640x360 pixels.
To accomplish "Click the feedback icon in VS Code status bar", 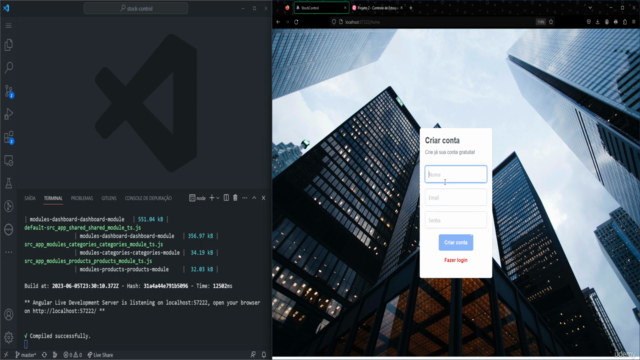I will (x=253, y=355).
